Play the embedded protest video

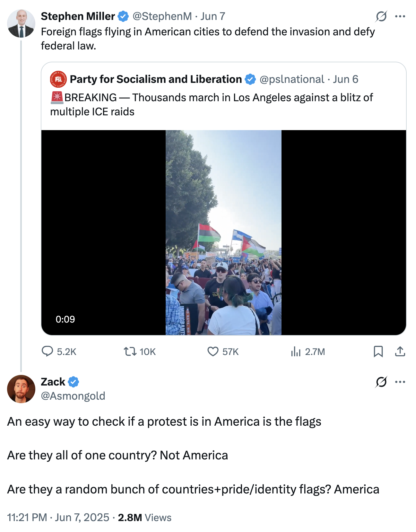224,231
